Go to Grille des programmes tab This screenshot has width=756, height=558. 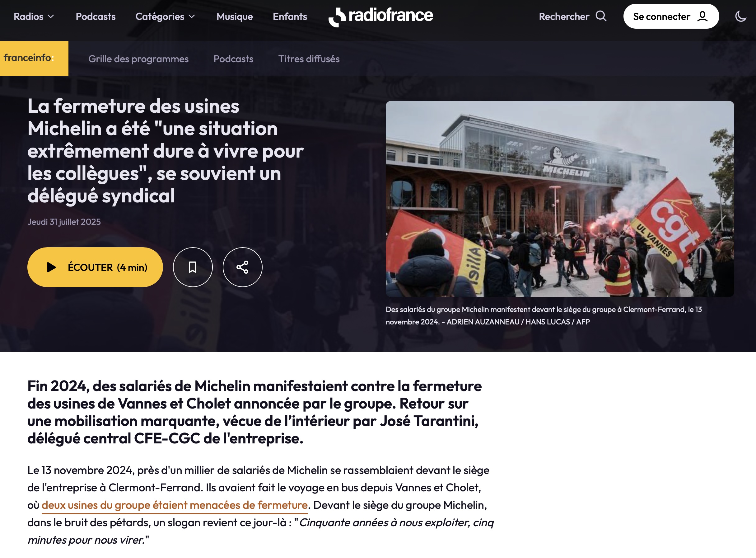click(x=138, y=59)
